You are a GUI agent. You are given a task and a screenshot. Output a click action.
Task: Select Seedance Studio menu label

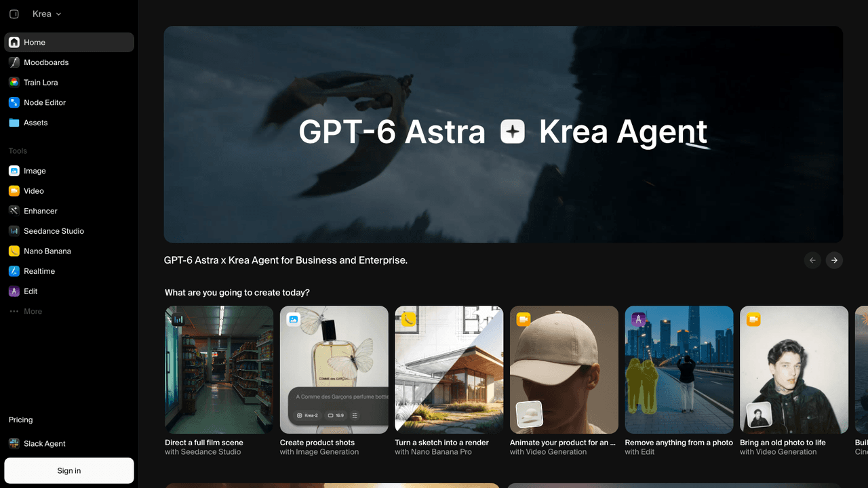(54, 231)
